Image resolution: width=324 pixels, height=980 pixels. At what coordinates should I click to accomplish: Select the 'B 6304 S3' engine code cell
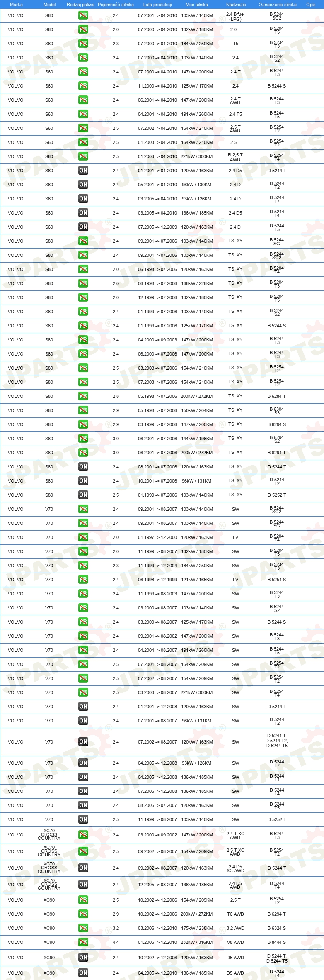(x=277, y=411)
